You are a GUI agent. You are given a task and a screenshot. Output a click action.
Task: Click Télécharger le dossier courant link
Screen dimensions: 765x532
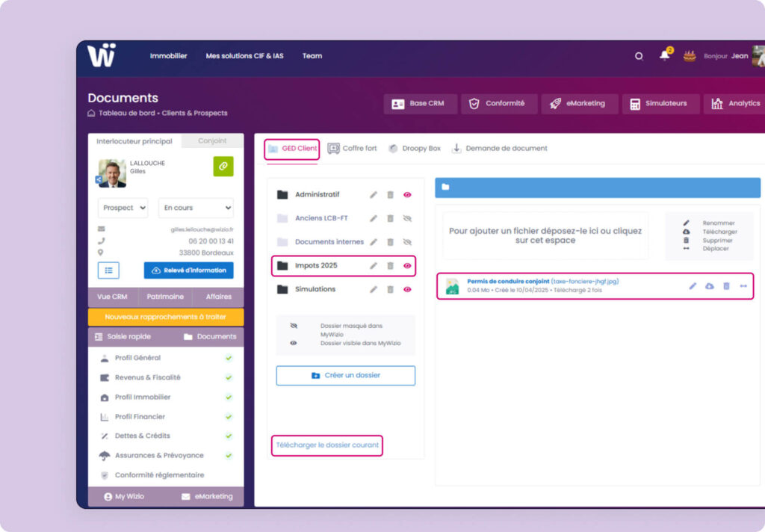pos(327,445)
